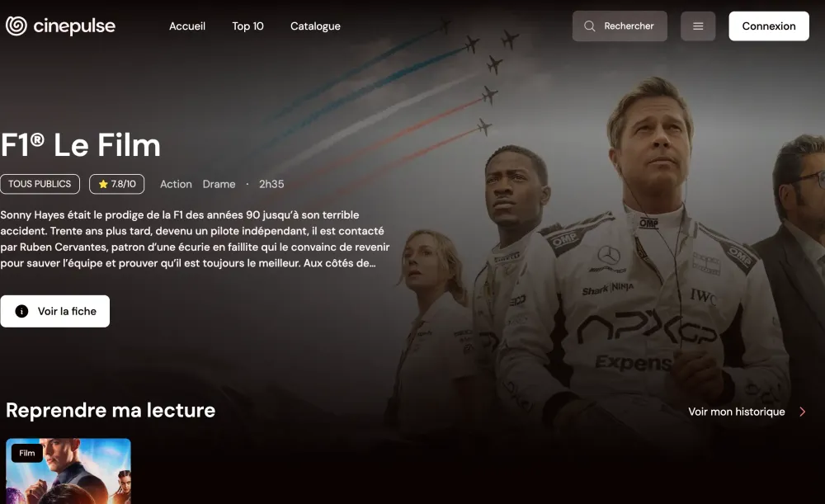Open the Catalogue page
Screen dimensions: 825x504
(315, 26)
